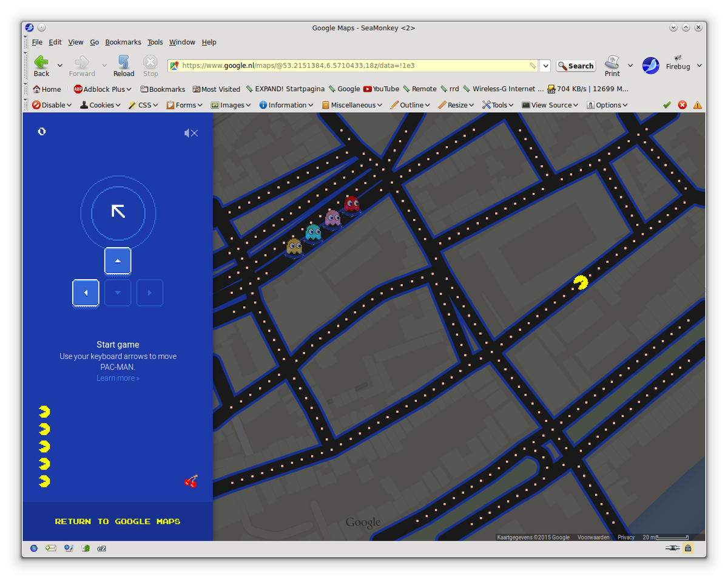Open the Cookies web developer menu
This screenshot has height=579, width=728.
(101, 105)
